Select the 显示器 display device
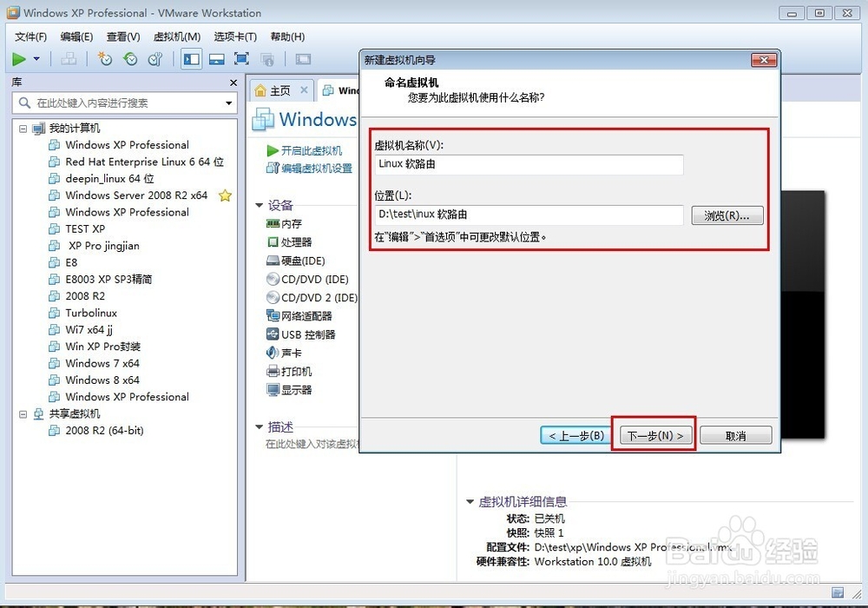 (290, 390)
